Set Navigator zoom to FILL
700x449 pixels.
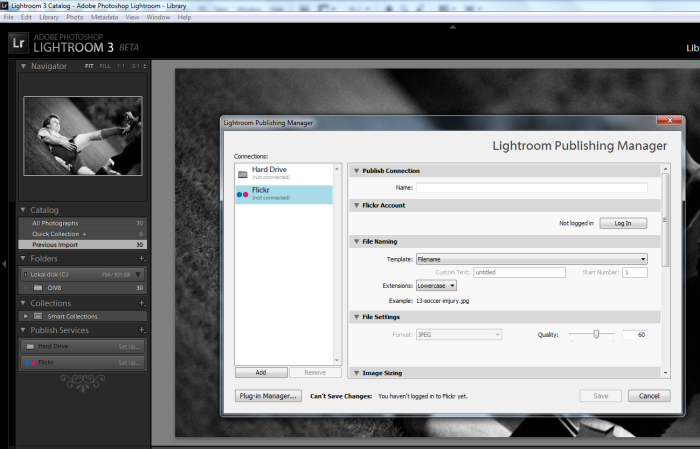coord(105,66)
